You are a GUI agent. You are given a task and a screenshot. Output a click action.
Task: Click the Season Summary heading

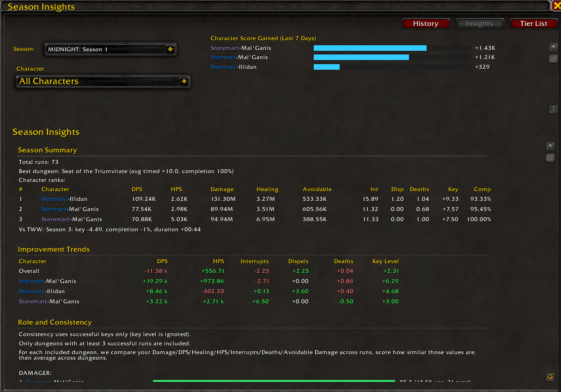click(x=48, y=150)
